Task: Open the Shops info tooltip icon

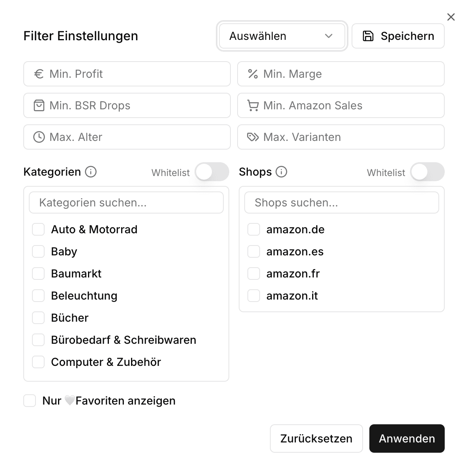Action: (x=281, y=172)
